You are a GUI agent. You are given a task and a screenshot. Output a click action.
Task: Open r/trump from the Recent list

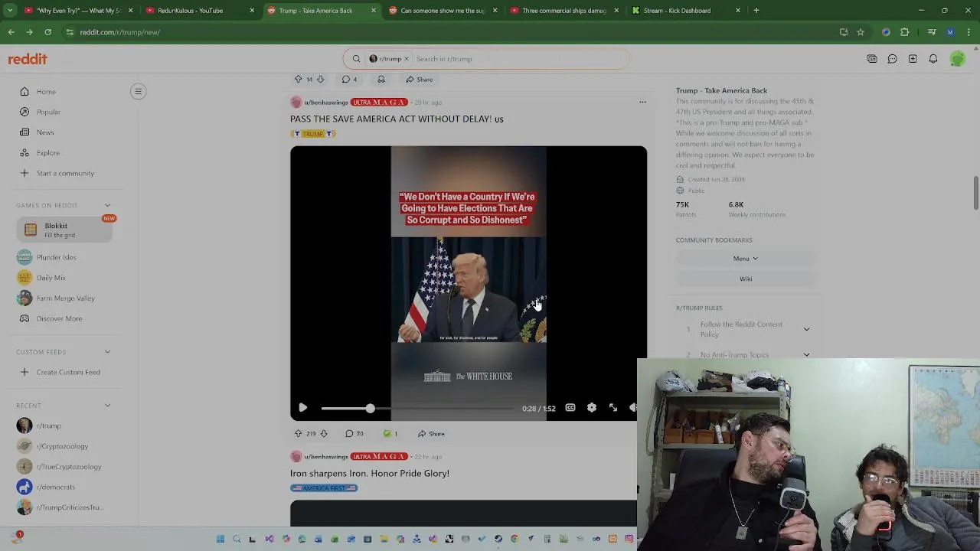tap(48, 425)
